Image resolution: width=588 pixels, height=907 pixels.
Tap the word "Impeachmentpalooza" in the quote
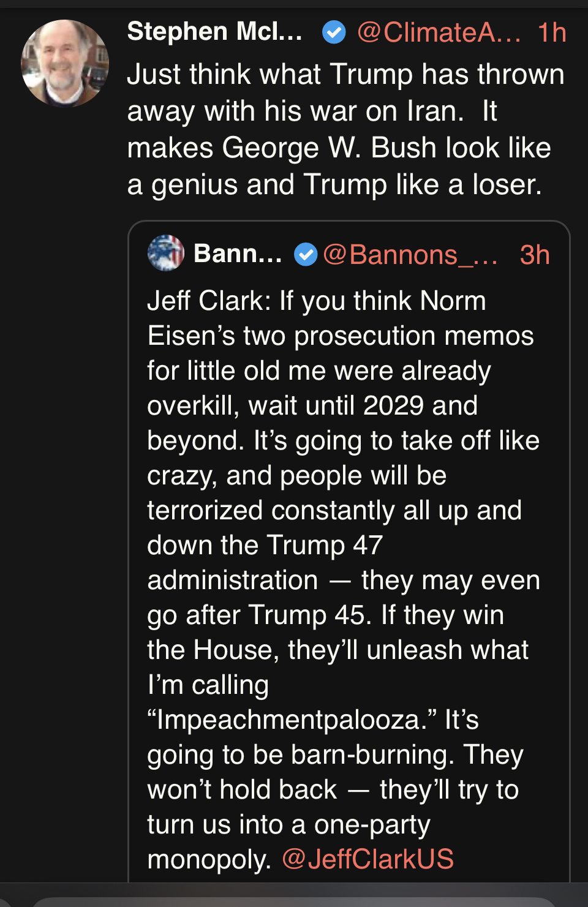tap(287, 720)
